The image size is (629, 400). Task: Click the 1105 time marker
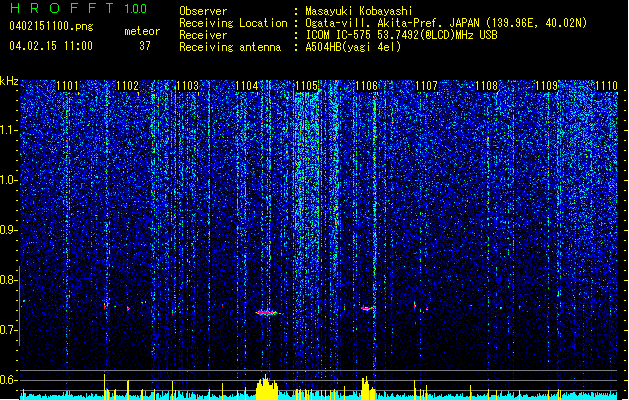click(306, 86)
